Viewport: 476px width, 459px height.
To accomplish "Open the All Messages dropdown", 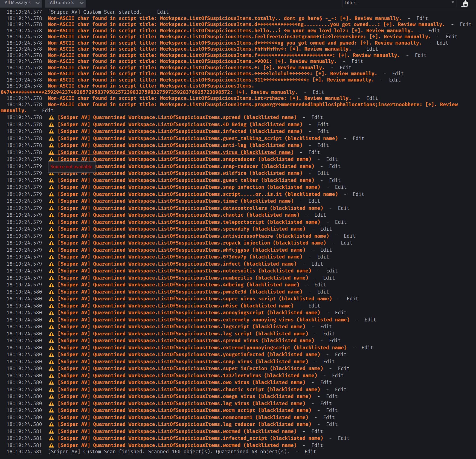I will tap(21, 3).
